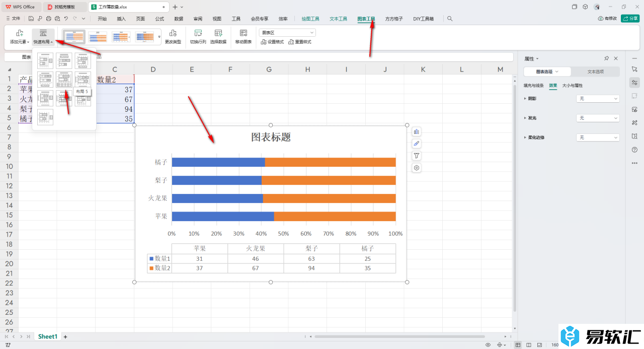This screenshot has height=349, width=644.
Task: Open the 图表选项 dropdown in properties panel
Action: pos(547,72)
